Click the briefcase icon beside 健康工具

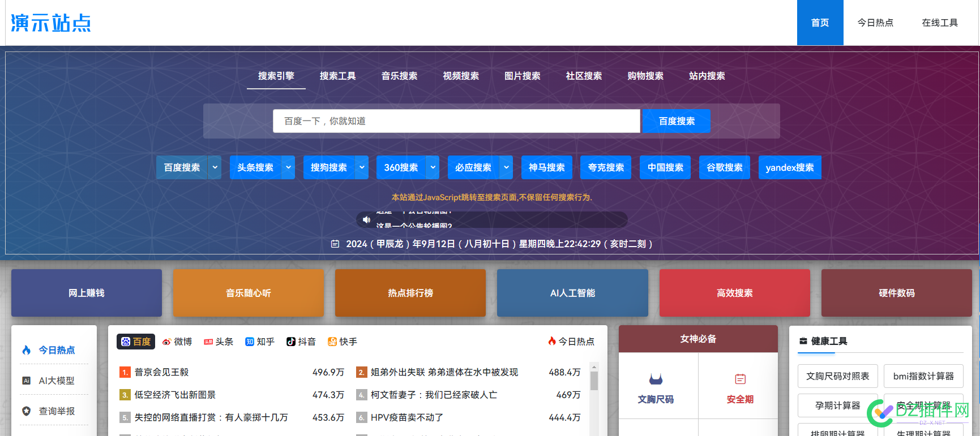[803, 341]
